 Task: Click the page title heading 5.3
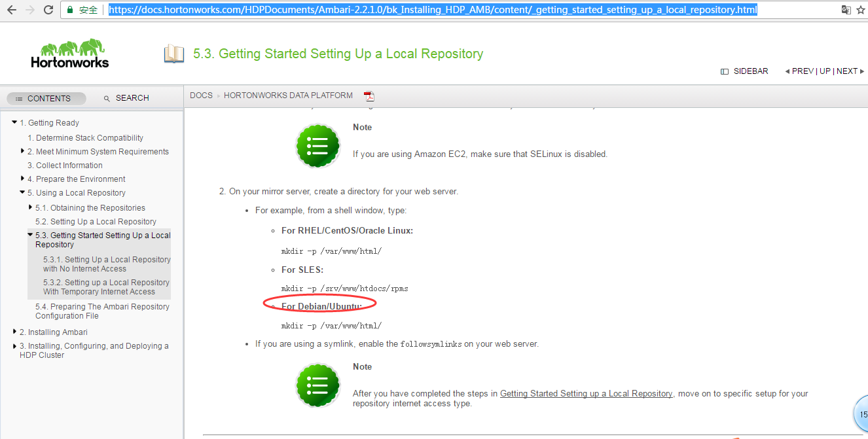338,54
